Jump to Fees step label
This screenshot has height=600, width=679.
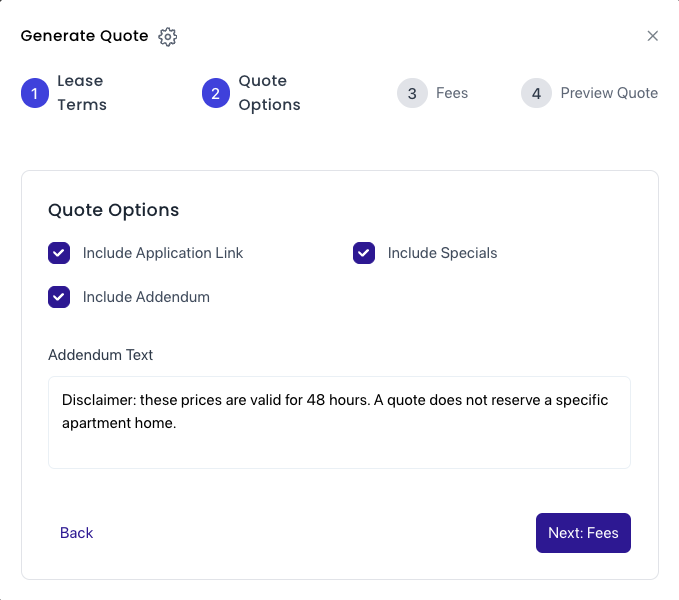452,93
